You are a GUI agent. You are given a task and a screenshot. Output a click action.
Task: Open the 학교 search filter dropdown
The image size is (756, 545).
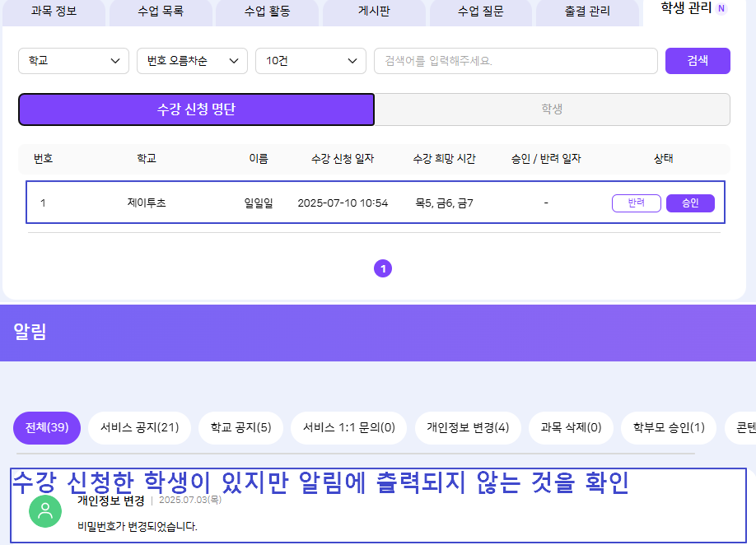(73, 61)
